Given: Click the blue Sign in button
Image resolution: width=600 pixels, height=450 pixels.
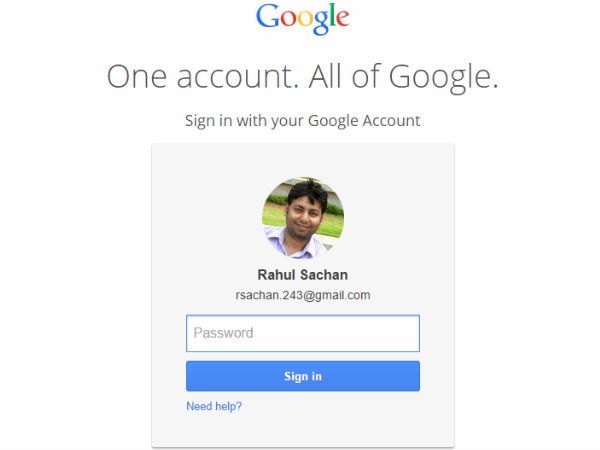Looking at the screenshot, I should coord(303,376).
